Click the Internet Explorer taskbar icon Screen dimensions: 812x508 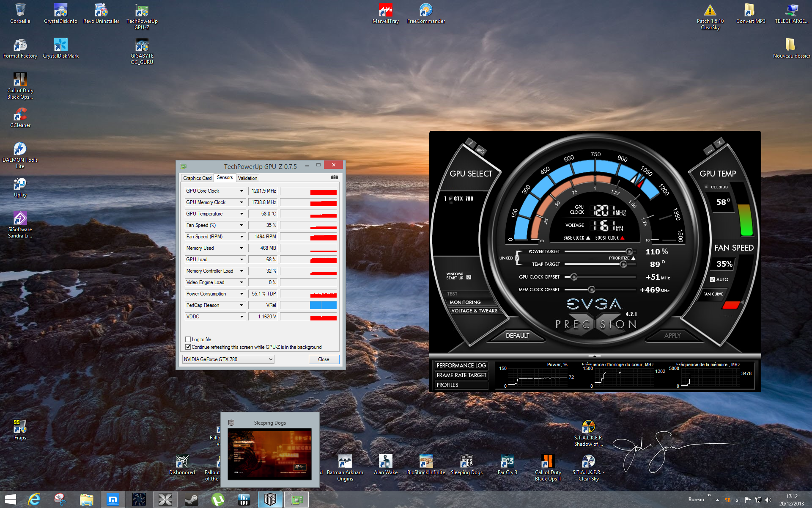(34, 500)
